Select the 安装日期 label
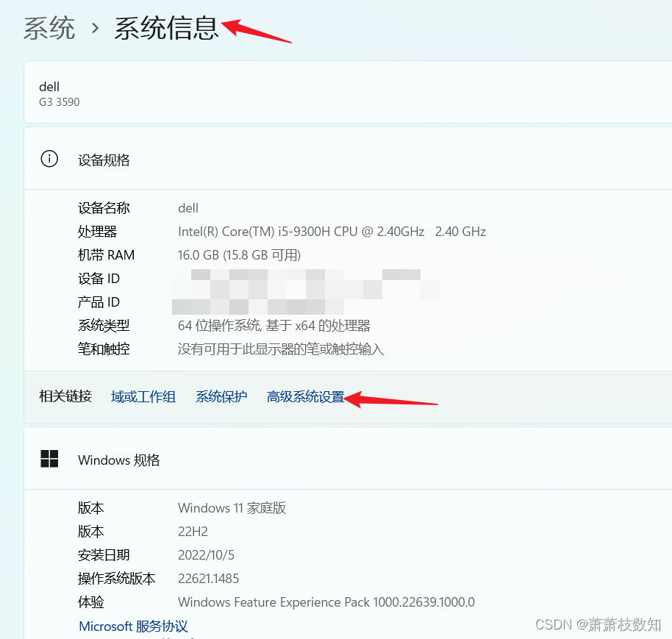This screenshot has height=639, width=672. [x=104, y=555]
